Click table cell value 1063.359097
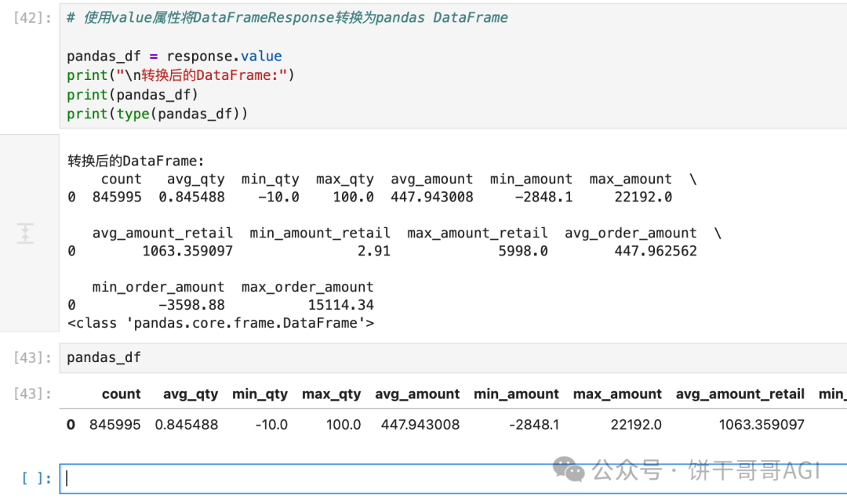This screenshot has width=847, height=504. 762,425
